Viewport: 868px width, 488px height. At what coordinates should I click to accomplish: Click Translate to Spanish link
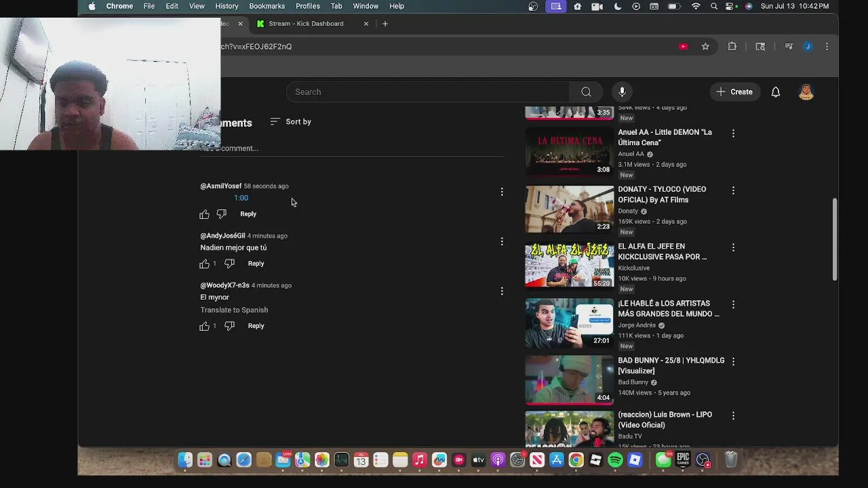click(234, 310)
